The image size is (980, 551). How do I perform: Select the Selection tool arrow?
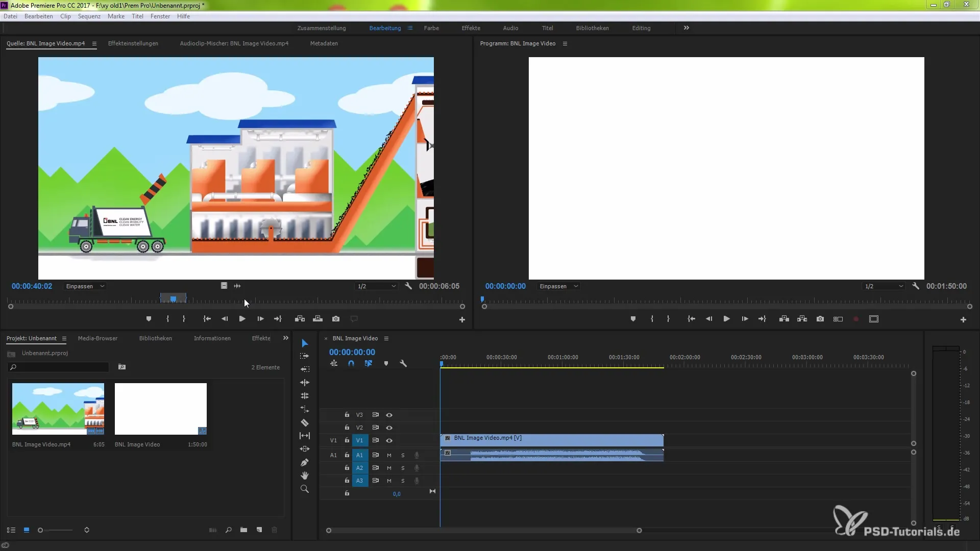coord(305,343)
